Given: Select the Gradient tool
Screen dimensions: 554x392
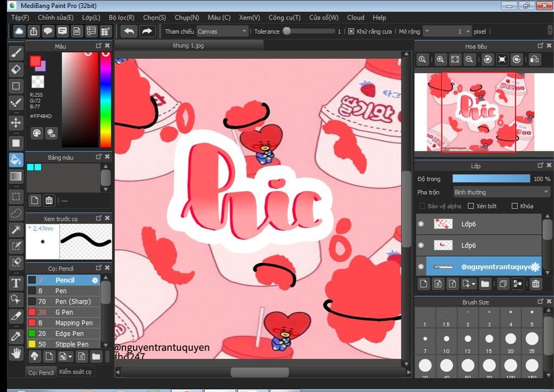Looking at the screenshot, I should click(16, 176).
